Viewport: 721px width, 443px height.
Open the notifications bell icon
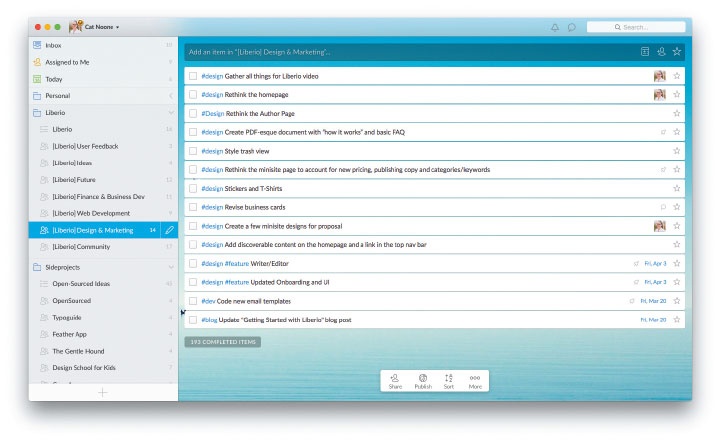pyautogui.click(x=555, y=28)
